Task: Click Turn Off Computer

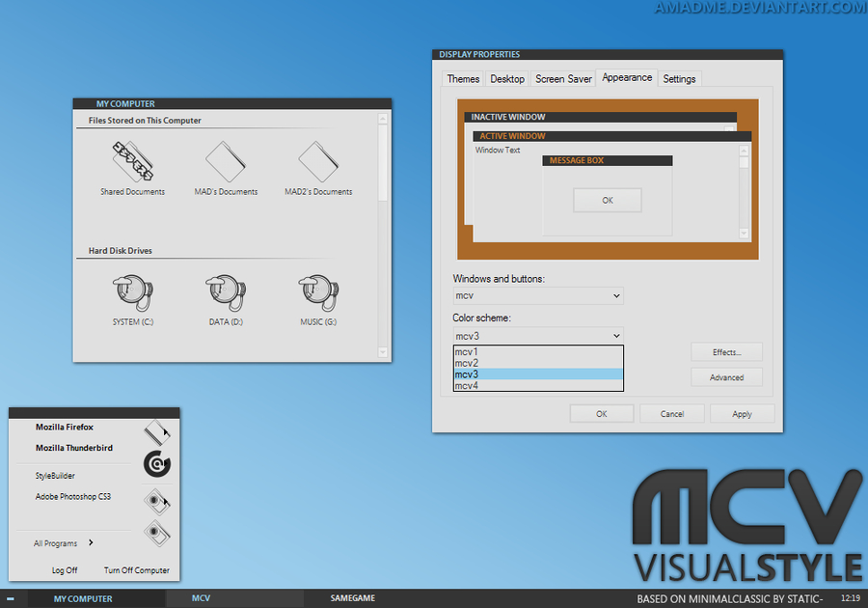Action: point(137,570)
